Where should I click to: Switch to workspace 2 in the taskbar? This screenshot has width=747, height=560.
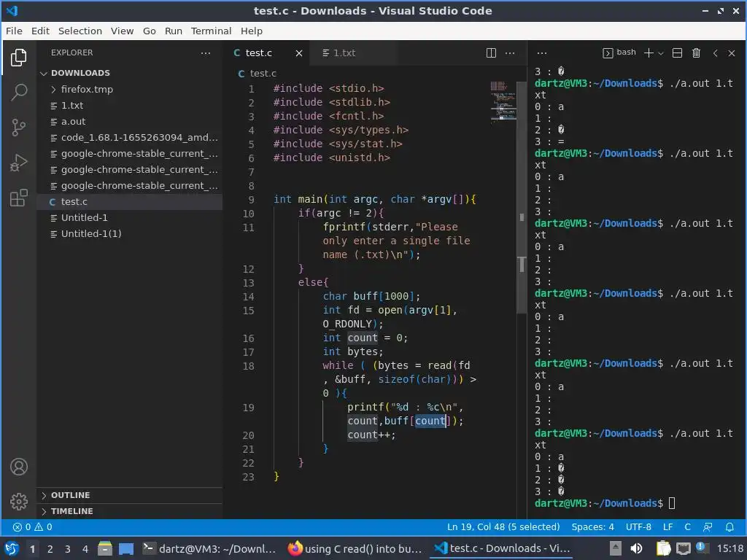(50, 549)
